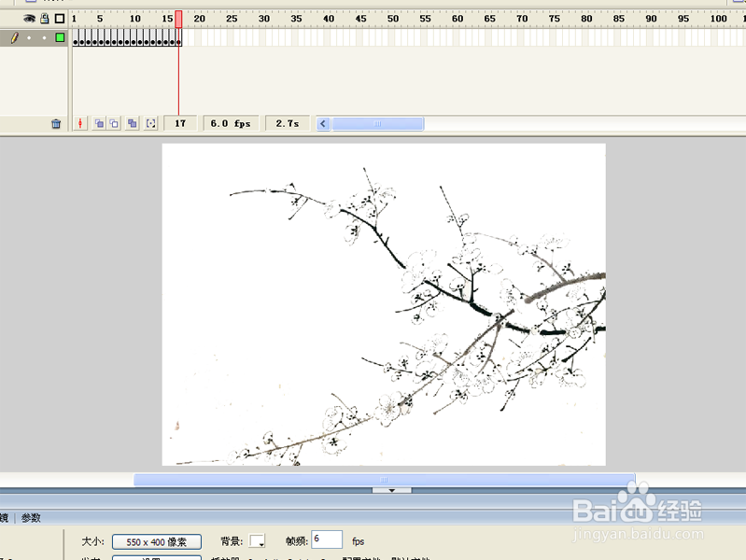Enable onion skin button

pyautogui.click(x=99, y=124)
